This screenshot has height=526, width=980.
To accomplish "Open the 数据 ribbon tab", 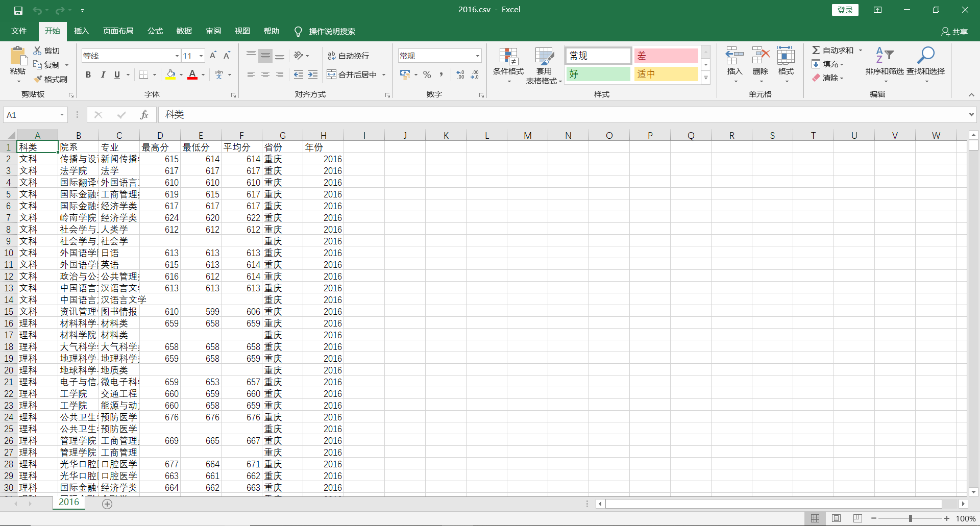I will (x=184, y=31).
